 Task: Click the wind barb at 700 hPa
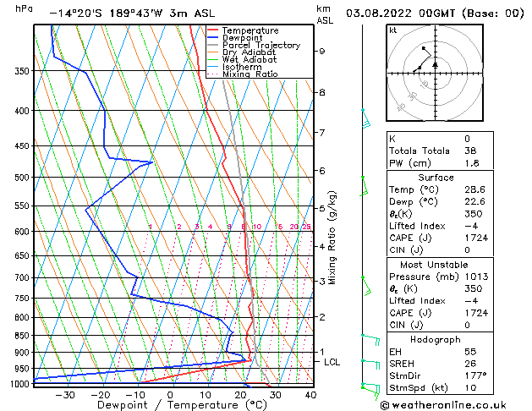pos(366,286)
